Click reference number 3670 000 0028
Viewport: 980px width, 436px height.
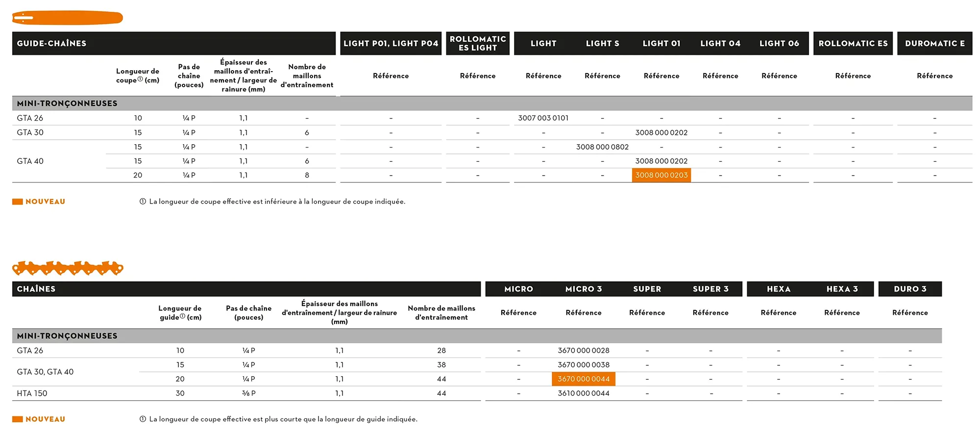[x=584, y=351]
